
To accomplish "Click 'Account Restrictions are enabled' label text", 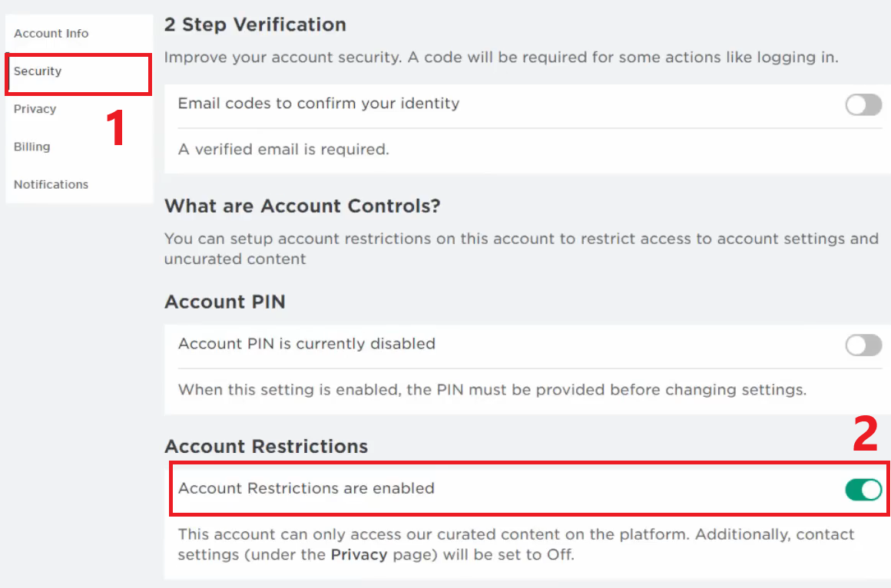I will (x=306, y=488).
